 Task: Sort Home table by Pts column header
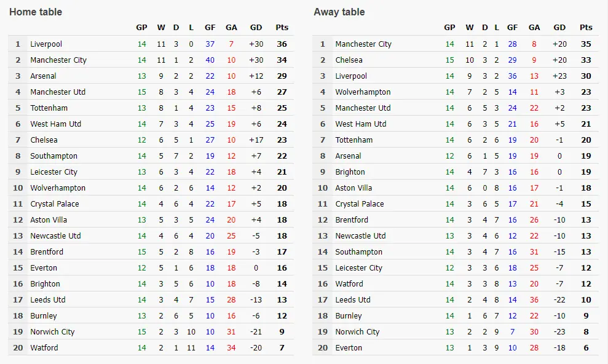282,28
